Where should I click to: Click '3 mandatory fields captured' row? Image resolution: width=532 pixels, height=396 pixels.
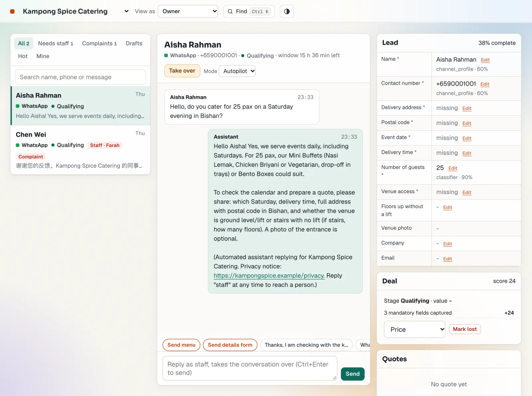(x=449, y=313)
